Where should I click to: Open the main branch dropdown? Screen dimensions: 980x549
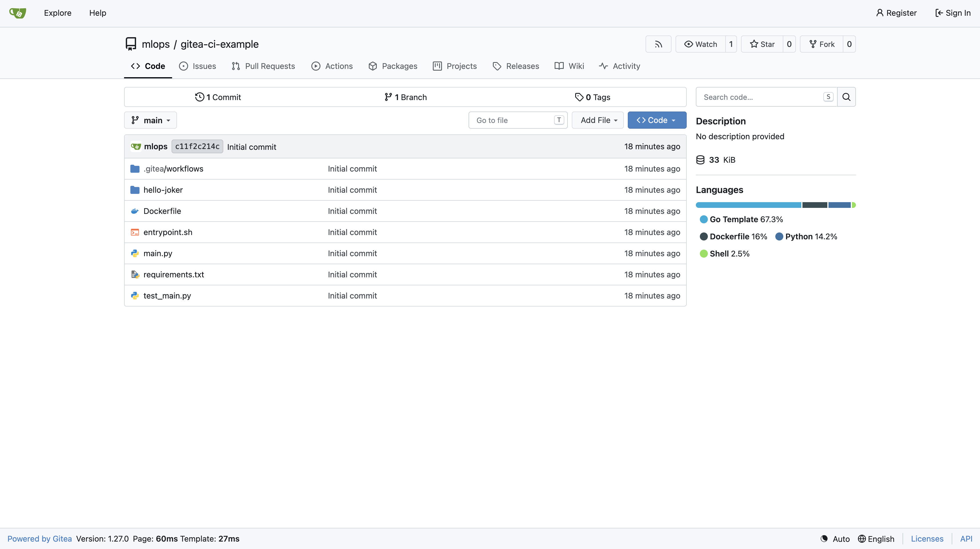click(150, 120)
